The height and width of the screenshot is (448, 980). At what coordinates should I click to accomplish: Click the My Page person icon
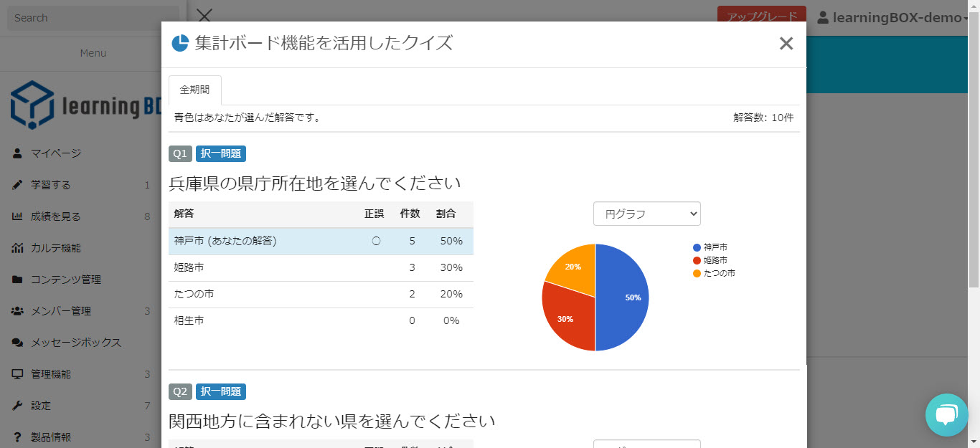(x=17, y=153)
